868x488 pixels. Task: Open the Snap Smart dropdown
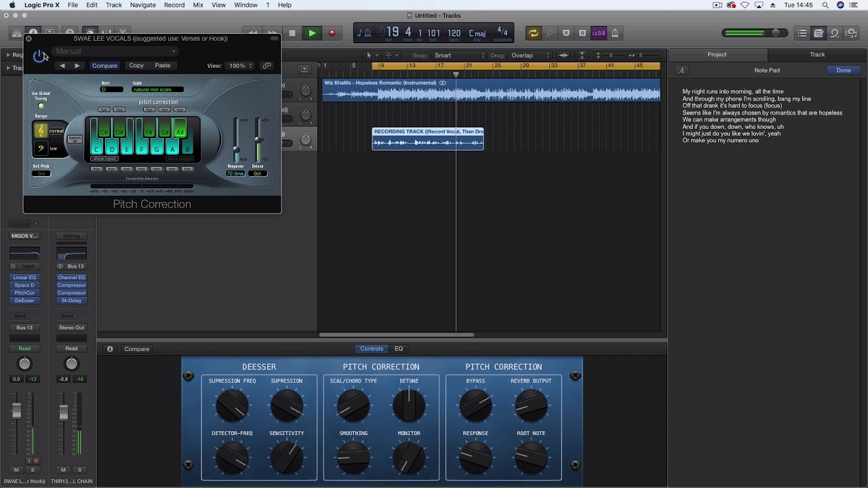click(x=458, y=56)
